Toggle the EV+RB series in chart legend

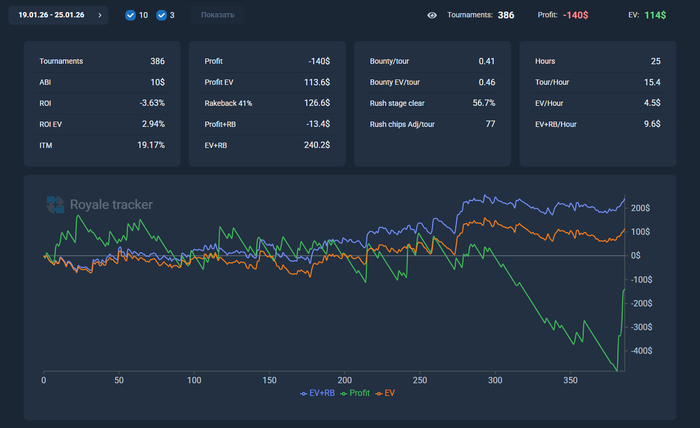click(x=317, y=393)
